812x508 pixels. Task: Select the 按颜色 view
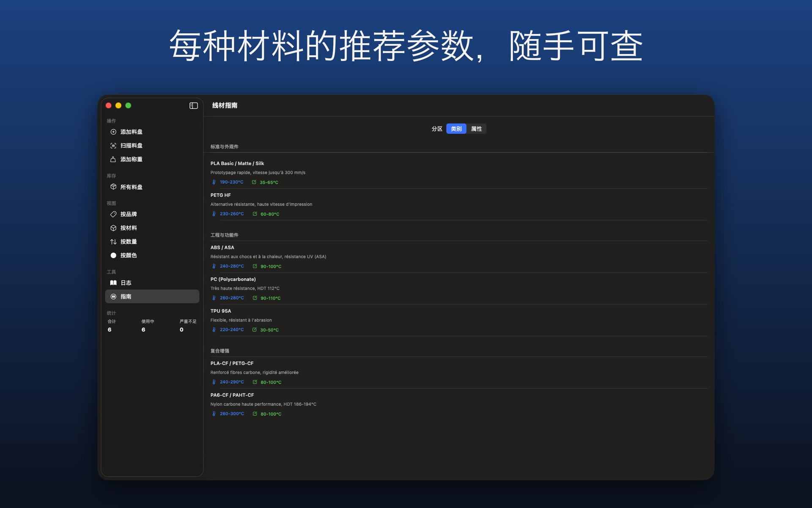(152, 255)
